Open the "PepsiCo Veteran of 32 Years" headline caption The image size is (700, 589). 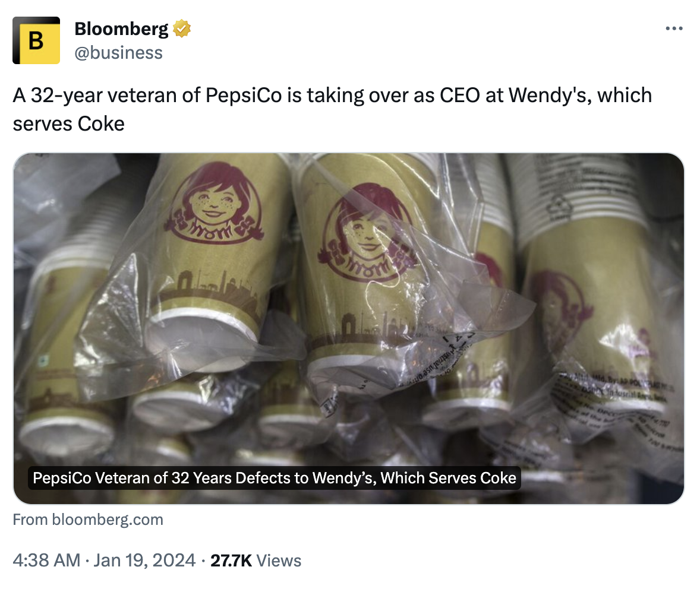coord(274,478)
